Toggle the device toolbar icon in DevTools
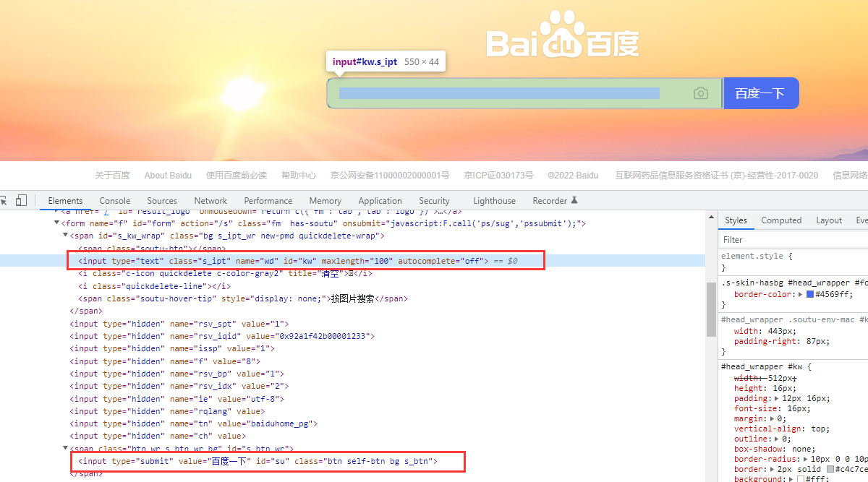 (x=21, y=200)
